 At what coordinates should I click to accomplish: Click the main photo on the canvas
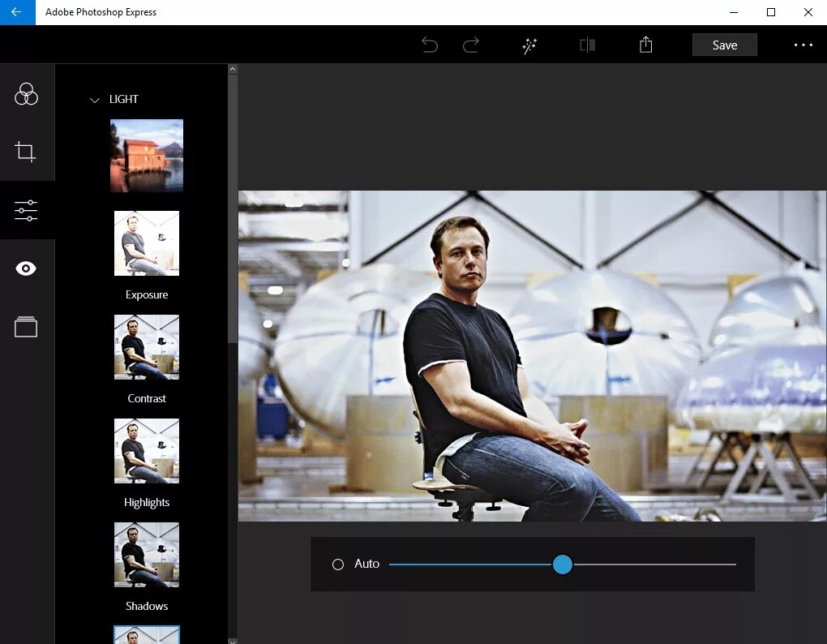(532, 356)
